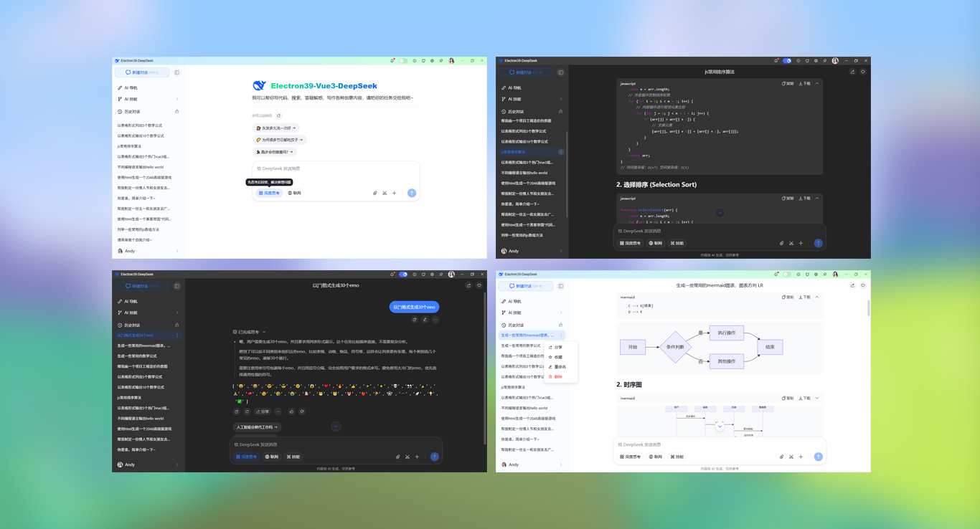Click plus icon in top-left window input
The width and height of the screenshot is (980, 529).
coord(394,193)
